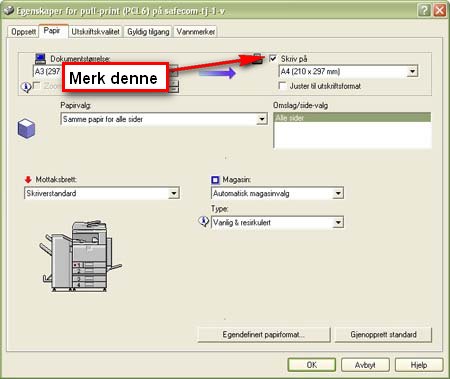Open the Magasin Automatisk magasinvalg dropdown
The width and height of the screenshot is (450, 379).
click(x=277, y=193)
